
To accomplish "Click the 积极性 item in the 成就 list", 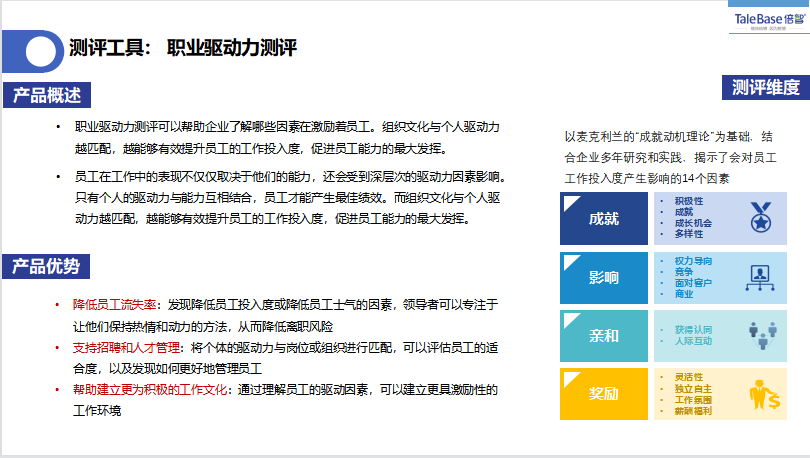I will pyautogui.click(x=689, y=201).
